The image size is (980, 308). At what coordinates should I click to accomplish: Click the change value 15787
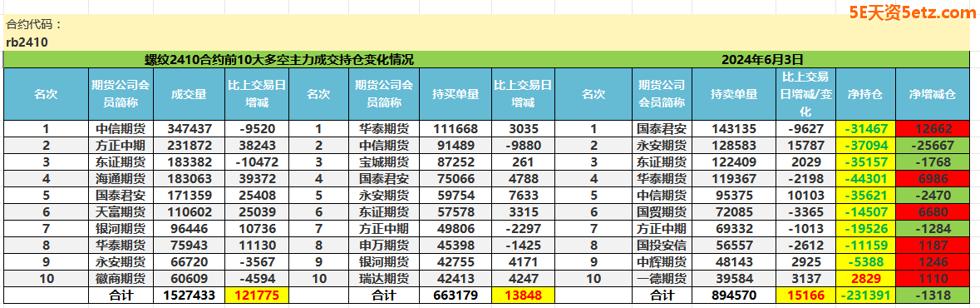tap(805, 146)
